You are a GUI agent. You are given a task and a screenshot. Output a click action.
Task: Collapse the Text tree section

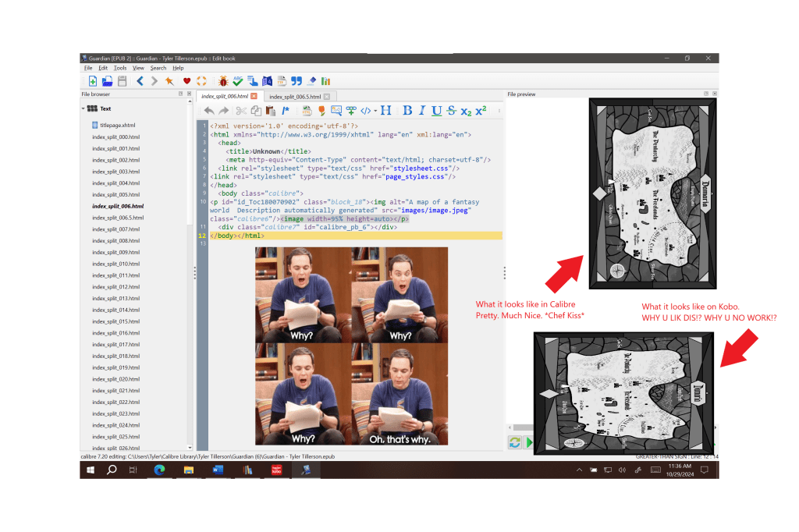click(x=84, y=109)
